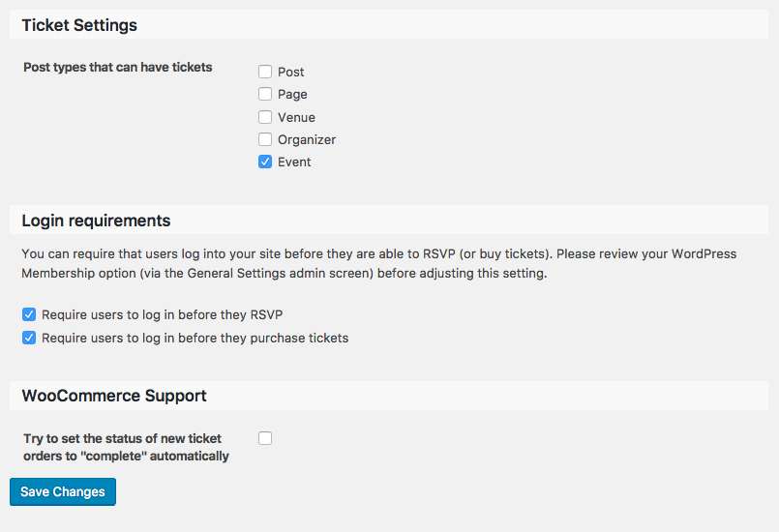
Task: Enable the Post checkbox for tickets
Action: point(265,72)
